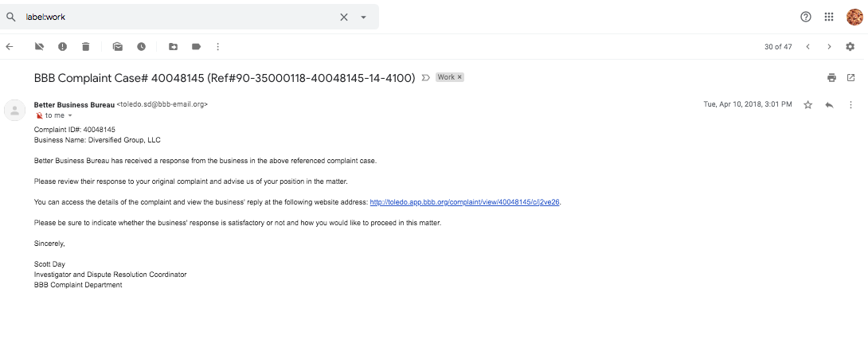Delete this email with trash icon
Viewport: 868px width, 351px height.
click(x=85, y=47)
